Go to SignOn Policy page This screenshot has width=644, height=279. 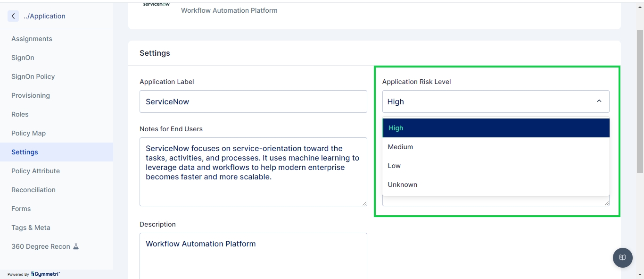coord(33,76)
